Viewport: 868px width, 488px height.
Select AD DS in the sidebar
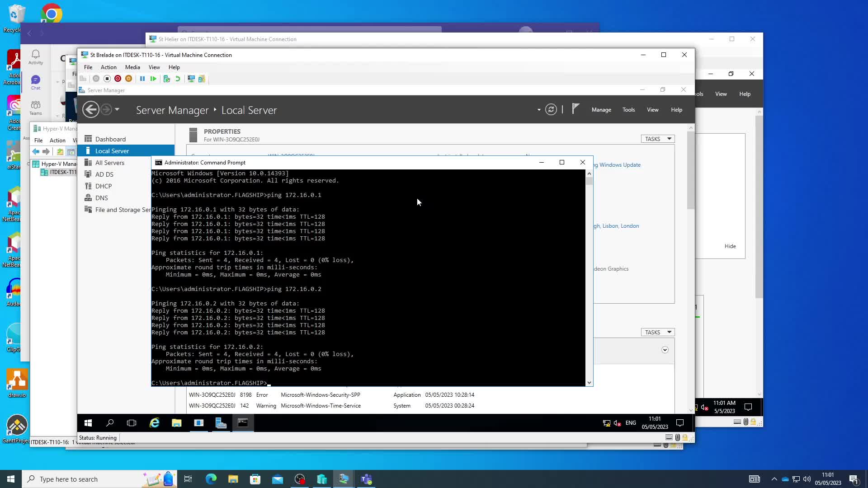tap(104, 174)
